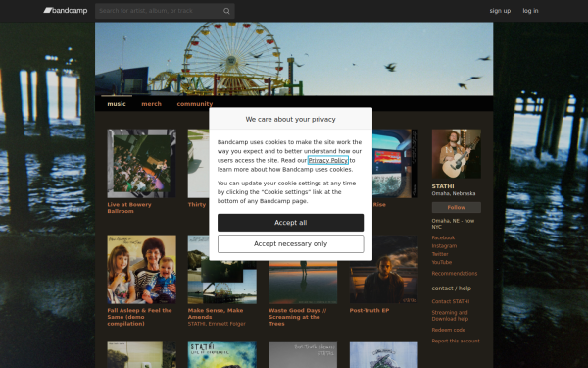Click the STATHI artist photo
The image size is (588, 368).
tap(457, 154)
